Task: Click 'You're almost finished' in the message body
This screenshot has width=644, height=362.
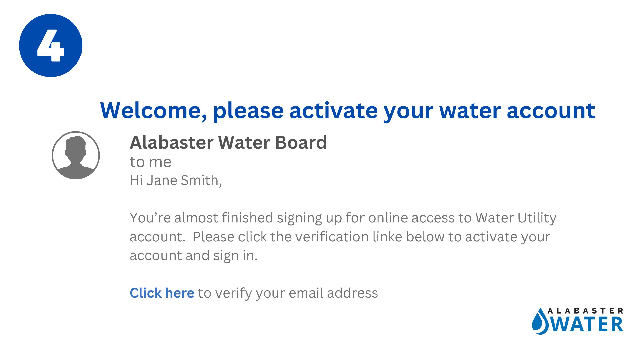Action: click(x=201, y=218)
